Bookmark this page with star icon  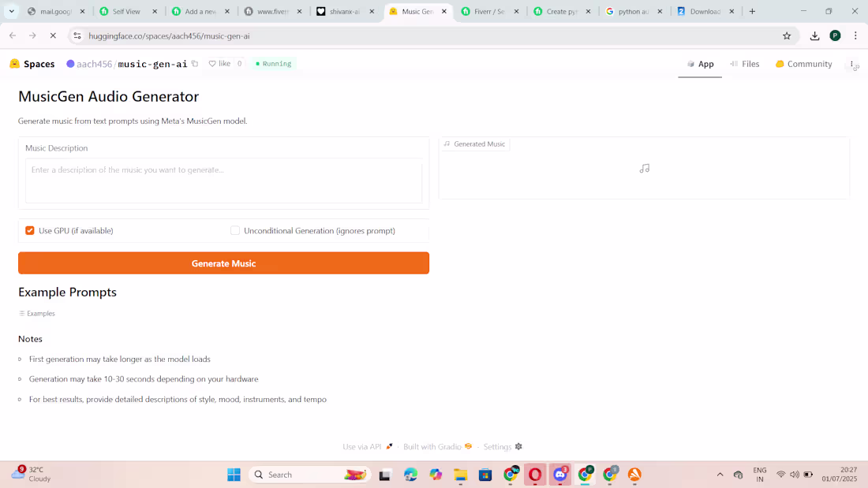(787, 36)
